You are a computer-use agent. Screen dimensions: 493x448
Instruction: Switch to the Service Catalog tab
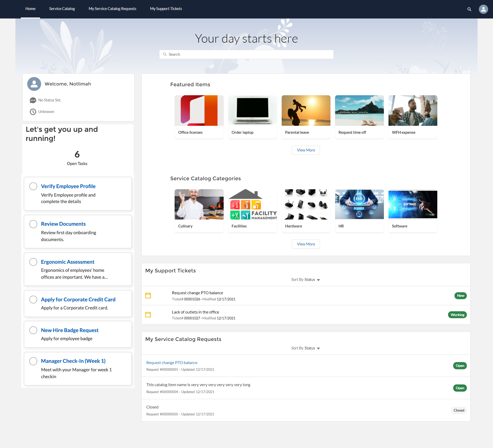pyautogui.click(x=62, y=8)
